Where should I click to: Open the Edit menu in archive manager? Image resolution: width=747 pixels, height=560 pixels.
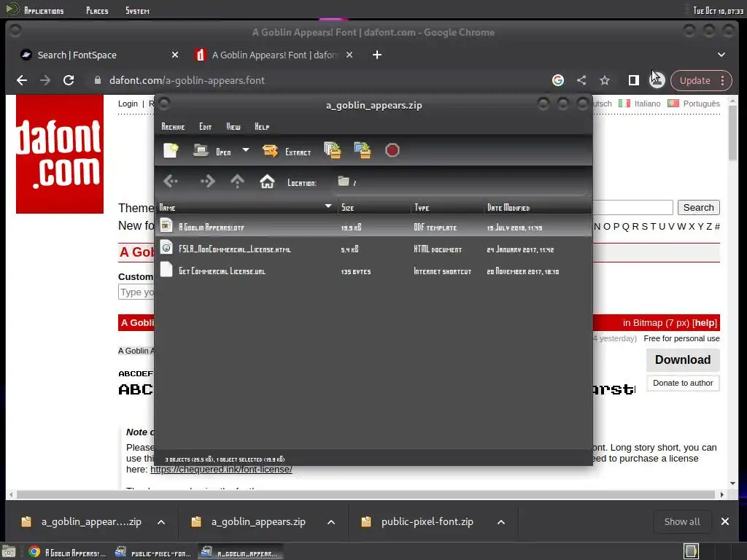(x=205, y=127)
